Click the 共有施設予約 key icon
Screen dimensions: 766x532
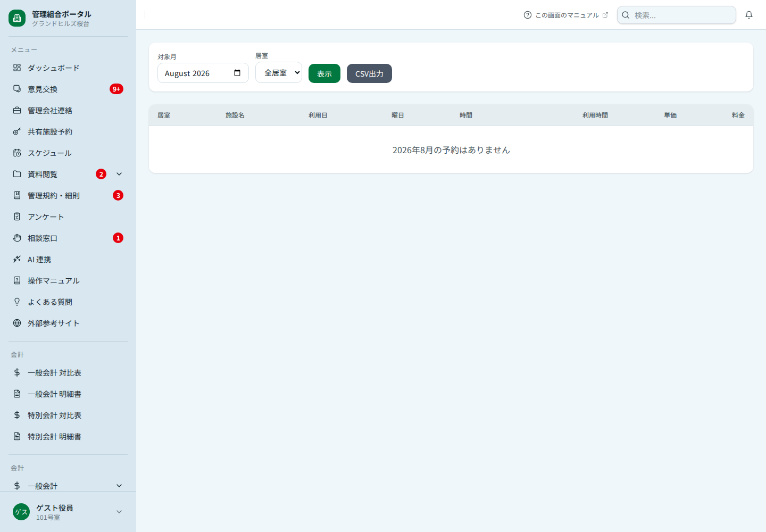[x=17, y=131]
